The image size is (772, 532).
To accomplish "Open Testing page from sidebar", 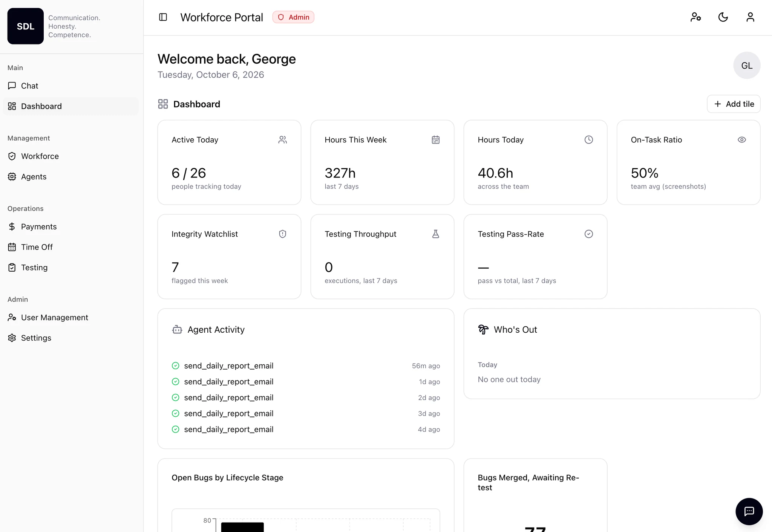I will (x=71, y=268).
